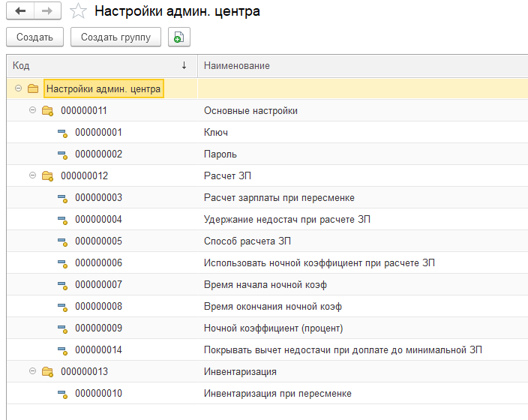This screenshot has height=420, width=528.
Task: Collapse the 000000013 Инвентаризация group
Action: point(32,371)
